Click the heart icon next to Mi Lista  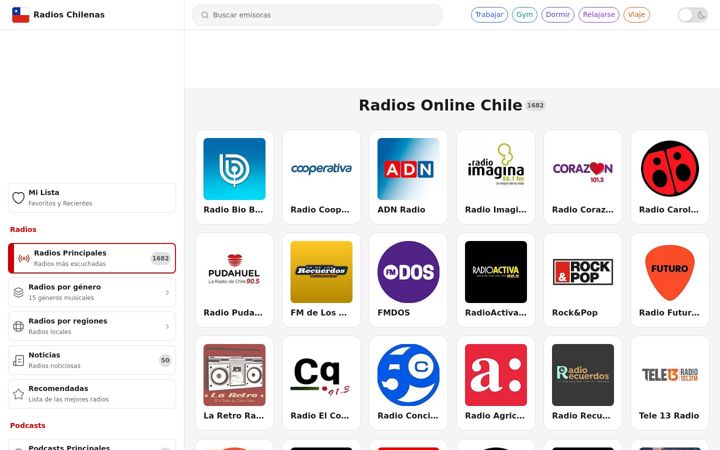[18, 198]
